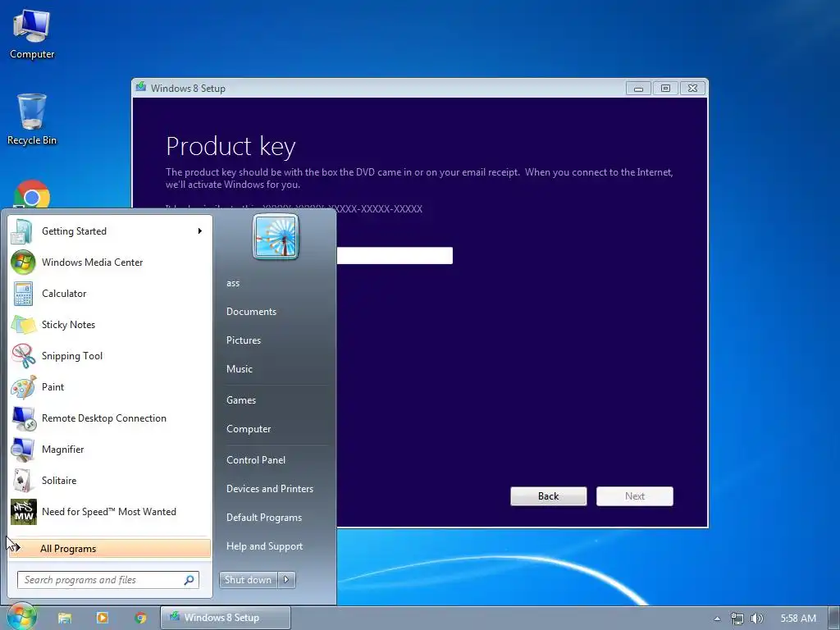Launch Paint from the Start menu

click(x=110, y=387)
